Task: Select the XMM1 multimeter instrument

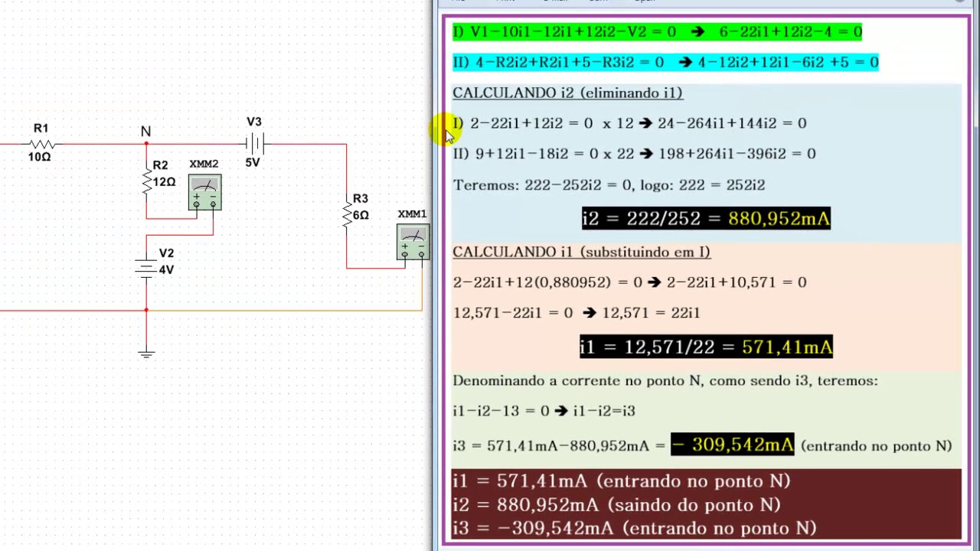Action: click(x=413, y=243)
